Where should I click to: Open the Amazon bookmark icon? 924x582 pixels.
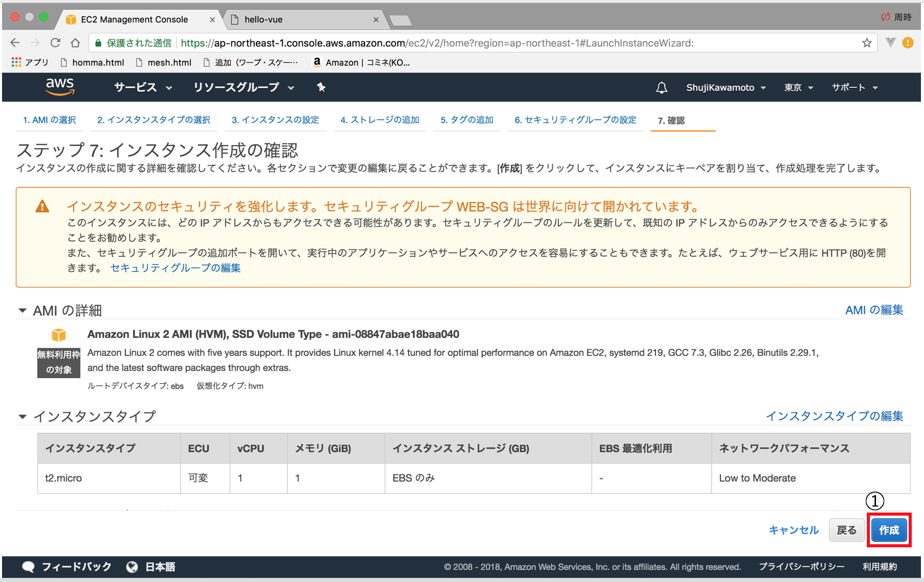(317, 62)
